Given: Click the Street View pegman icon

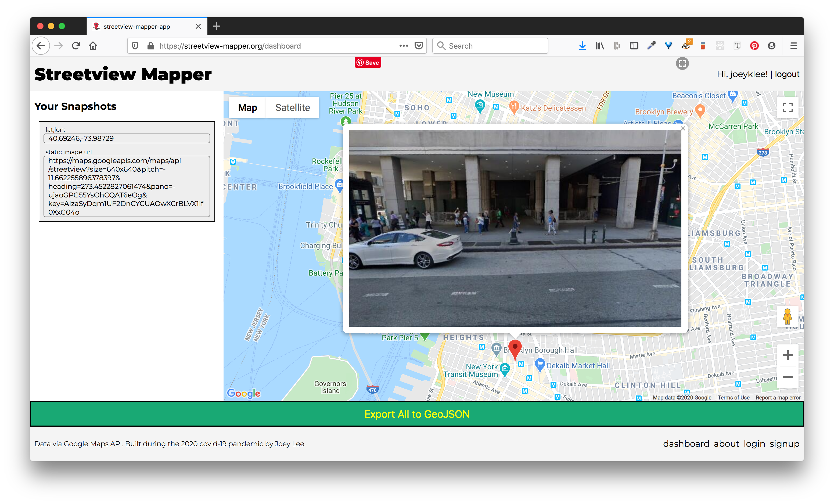Looking at the screenshot, I should click(787, 316).
